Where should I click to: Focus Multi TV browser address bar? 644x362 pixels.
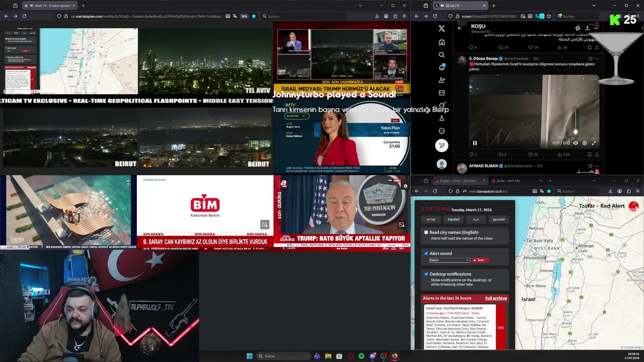pos(146,16)
